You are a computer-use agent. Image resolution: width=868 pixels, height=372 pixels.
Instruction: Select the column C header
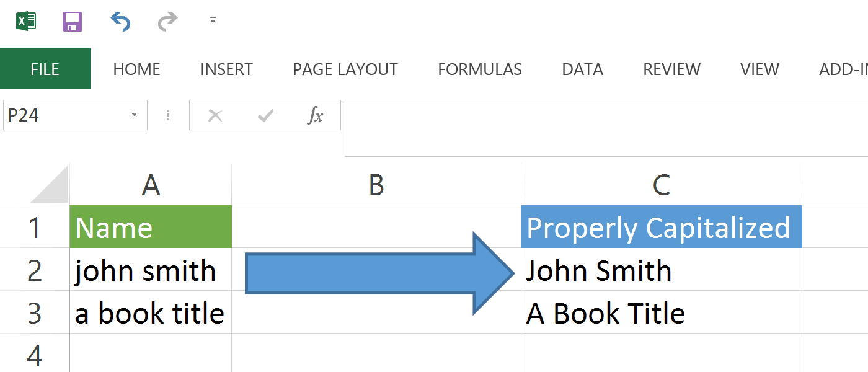(661, 185)
